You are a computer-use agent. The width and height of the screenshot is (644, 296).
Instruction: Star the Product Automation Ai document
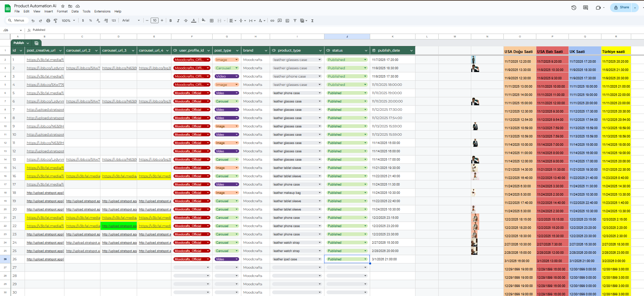click(x=63, y=6)
